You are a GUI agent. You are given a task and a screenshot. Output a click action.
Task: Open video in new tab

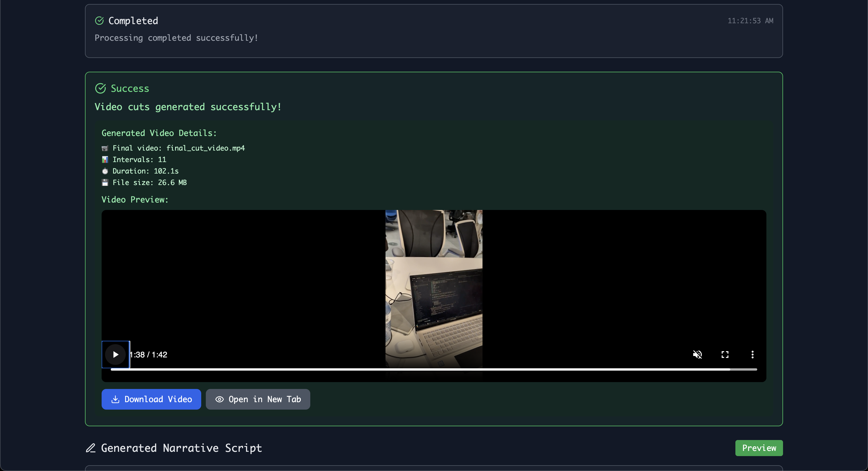pyautogui.click(x=258, y=399)
